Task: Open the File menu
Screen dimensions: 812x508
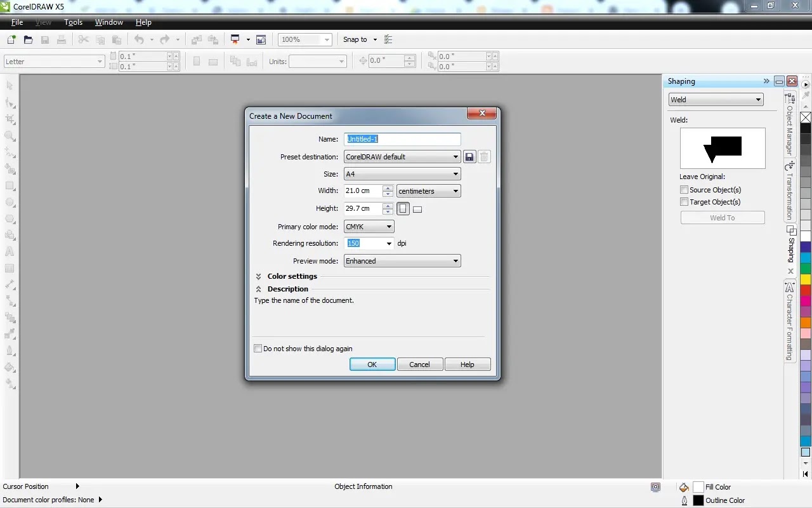Action: [17, 22]
